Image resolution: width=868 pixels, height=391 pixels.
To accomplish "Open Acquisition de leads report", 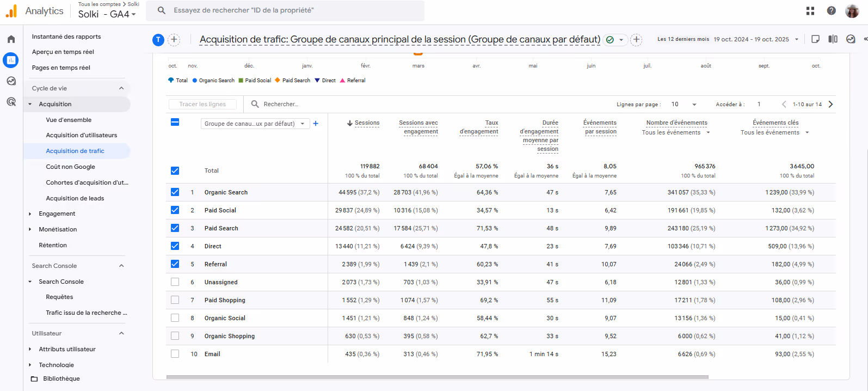I will pos(75,198).
